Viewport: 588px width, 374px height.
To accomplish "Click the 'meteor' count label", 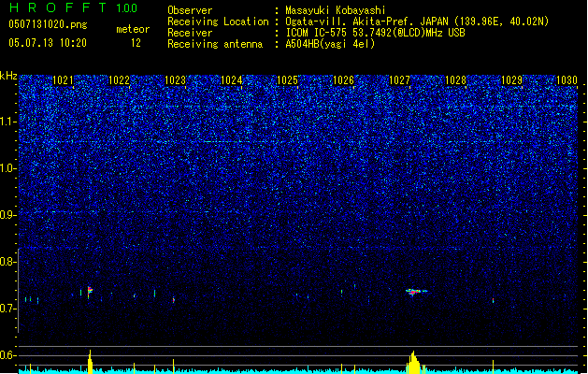I will (x=133, y=29).
